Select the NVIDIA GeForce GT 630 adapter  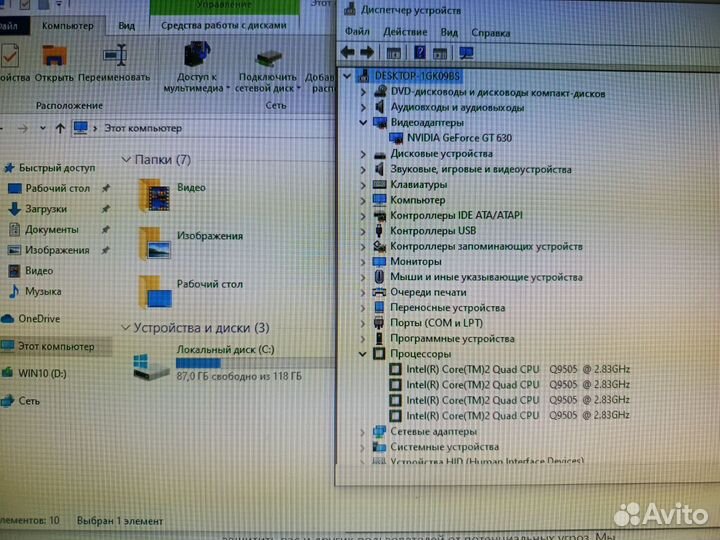pyautogui.click(x=459, y=138)
